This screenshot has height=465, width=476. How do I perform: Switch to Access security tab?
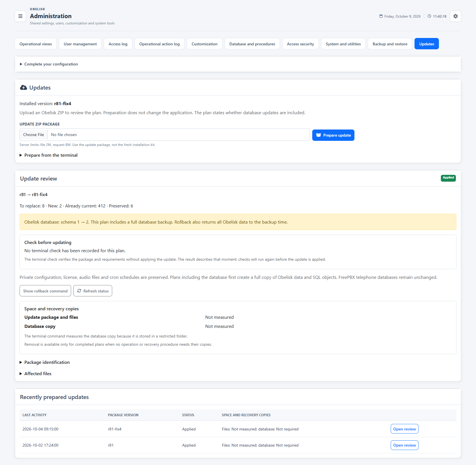[x=300, y=44]
